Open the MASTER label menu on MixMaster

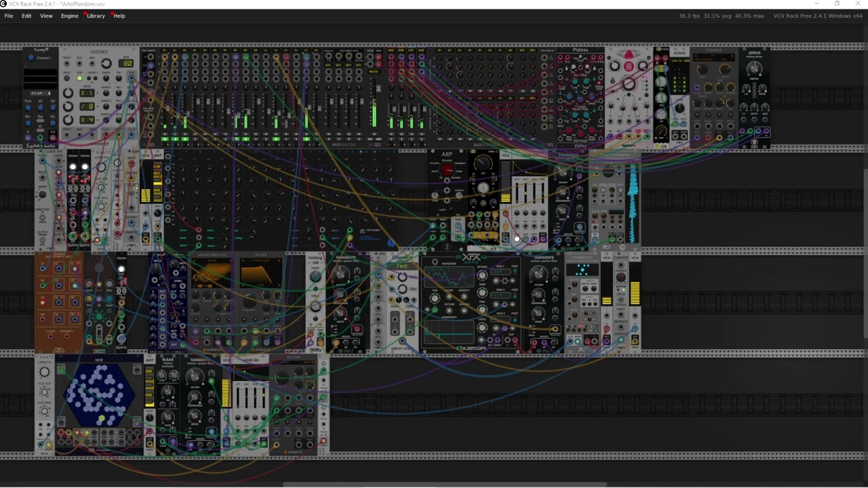(374, 72)
